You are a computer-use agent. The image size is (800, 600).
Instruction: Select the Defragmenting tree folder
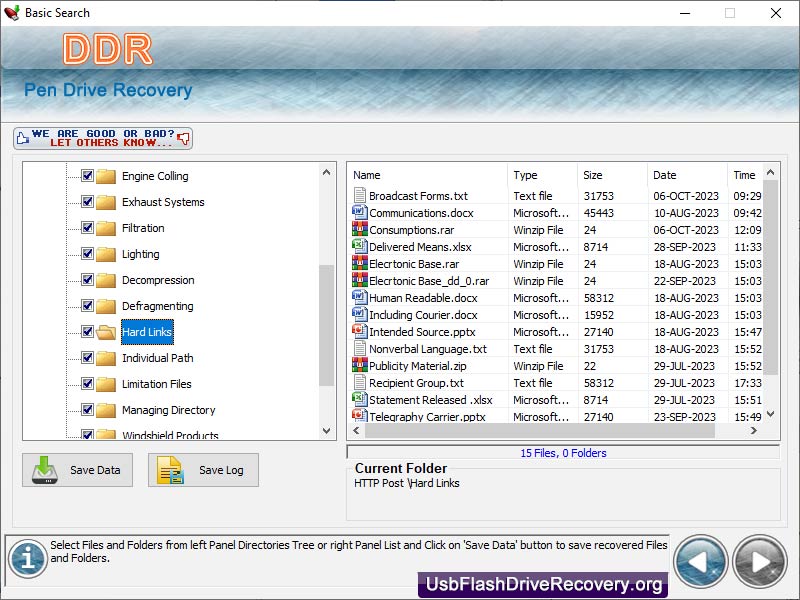158,306
